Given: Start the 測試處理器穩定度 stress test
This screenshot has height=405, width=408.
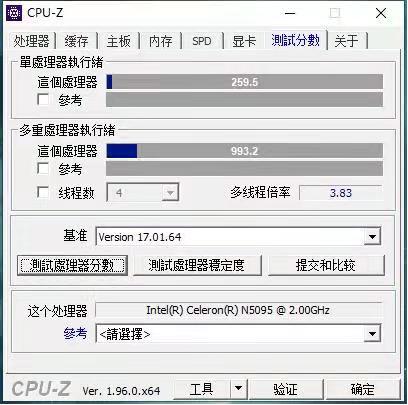Looking at the screenshot, I should point(197,266).
